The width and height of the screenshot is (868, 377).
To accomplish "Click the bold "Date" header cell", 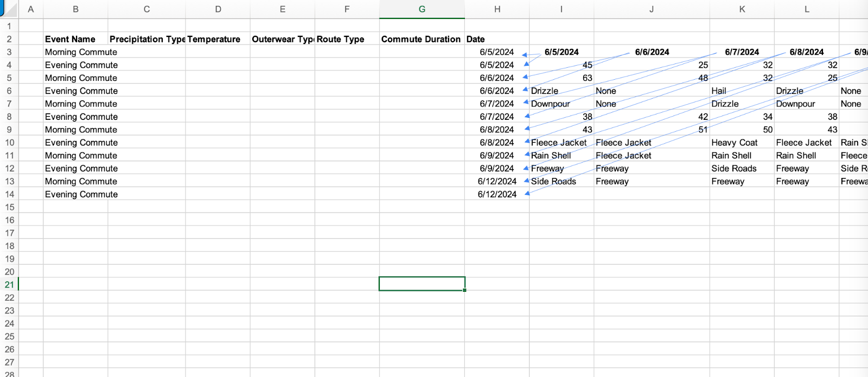I will point(496,39).
